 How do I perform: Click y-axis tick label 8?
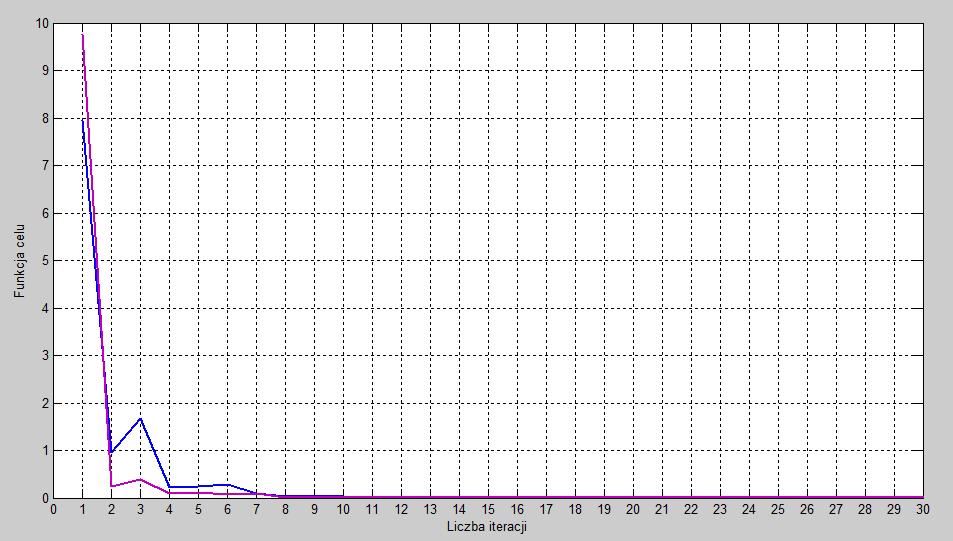pos(45,119)
